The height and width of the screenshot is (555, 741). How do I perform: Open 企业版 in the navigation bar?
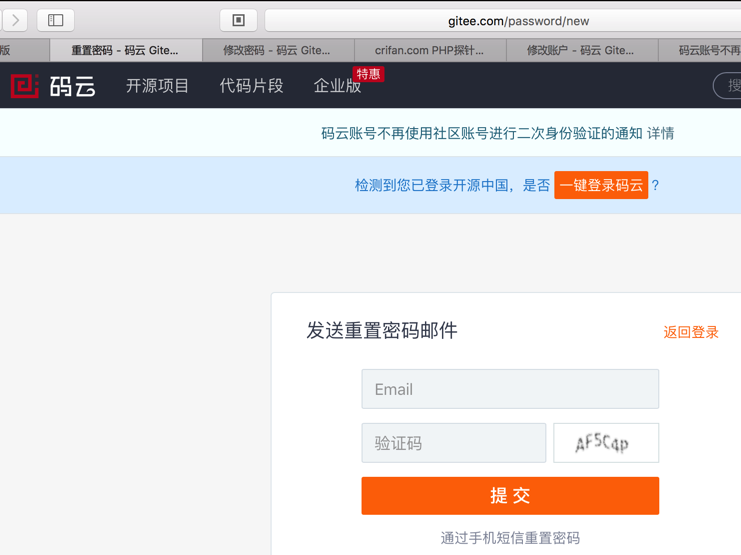337,86
